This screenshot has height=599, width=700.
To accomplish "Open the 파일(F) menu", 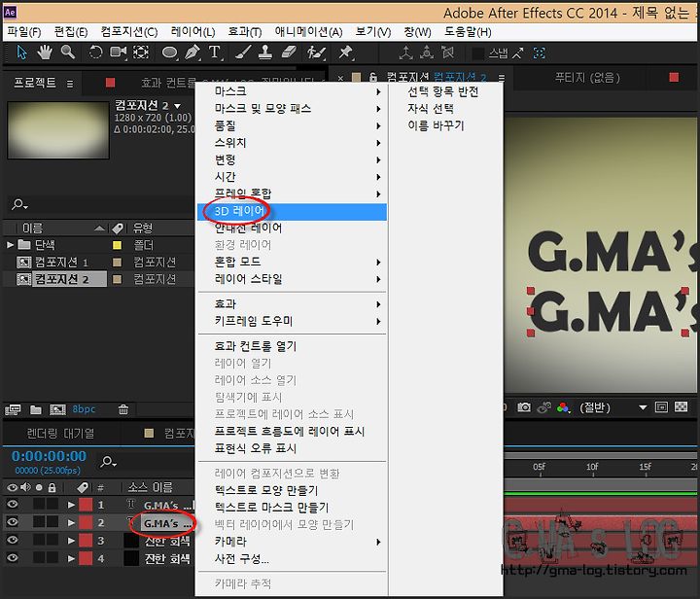I will (24, 32).
